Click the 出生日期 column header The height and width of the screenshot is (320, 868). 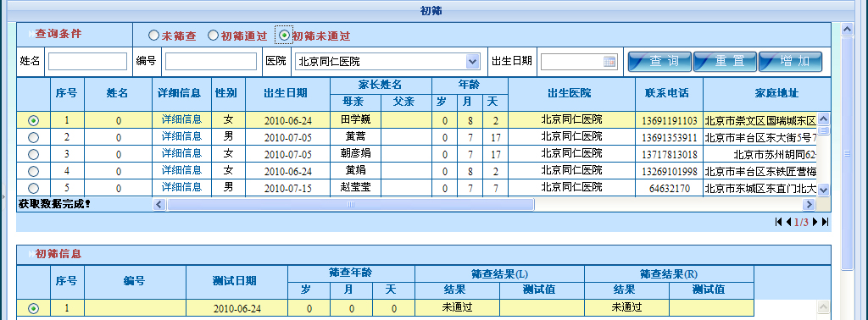tap(287, 93)
